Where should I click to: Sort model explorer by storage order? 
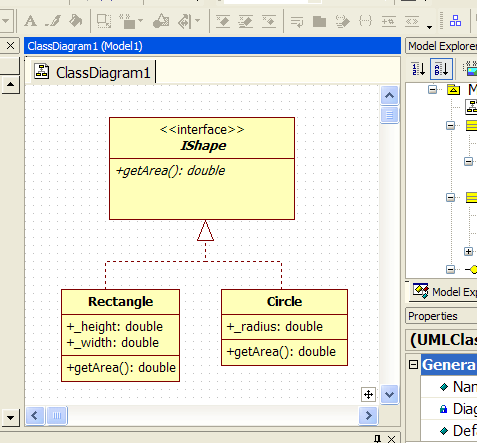419,69
